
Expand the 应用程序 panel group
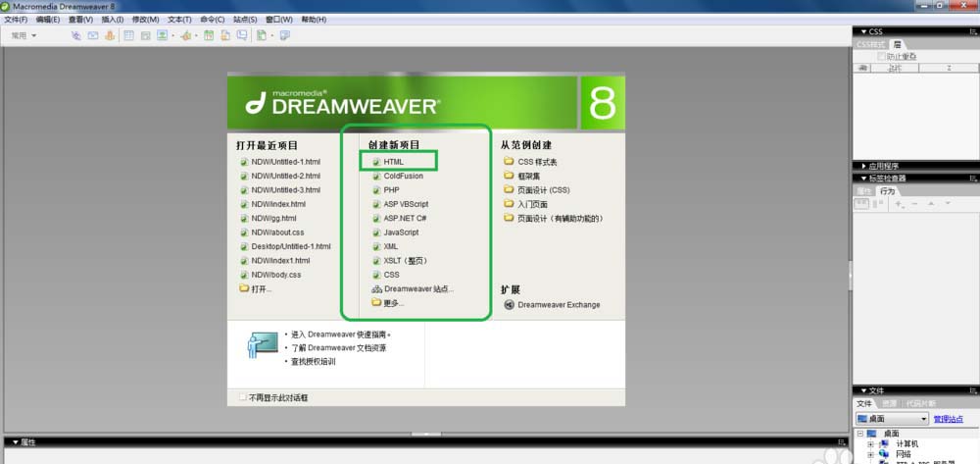tap(863, 167)
